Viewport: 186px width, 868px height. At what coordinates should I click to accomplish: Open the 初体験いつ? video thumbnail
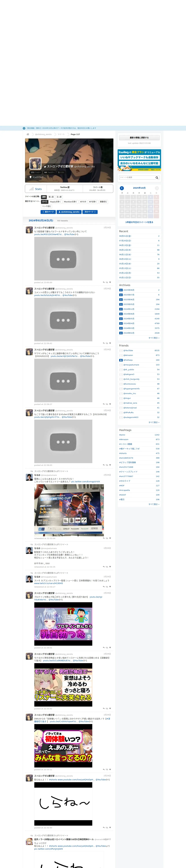click(63, 746)
